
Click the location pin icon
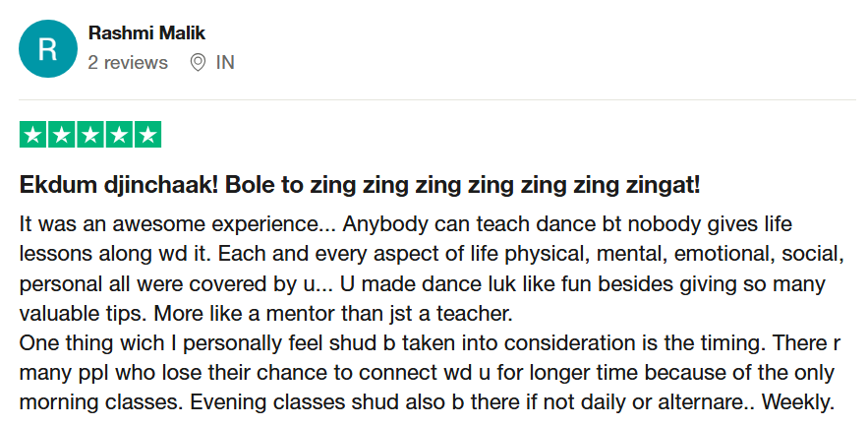point(198,63)
